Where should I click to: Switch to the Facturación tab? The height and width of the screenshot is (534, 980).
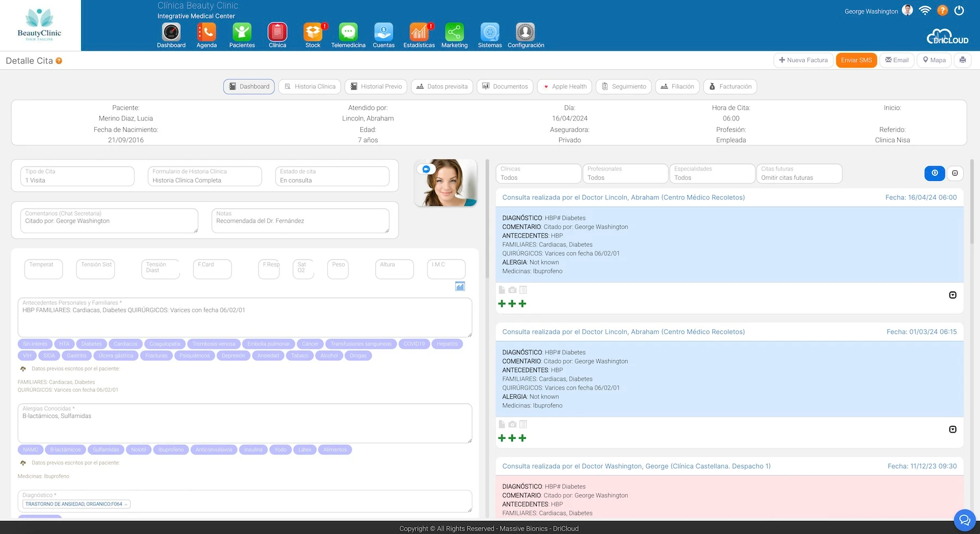coord(730,87)
